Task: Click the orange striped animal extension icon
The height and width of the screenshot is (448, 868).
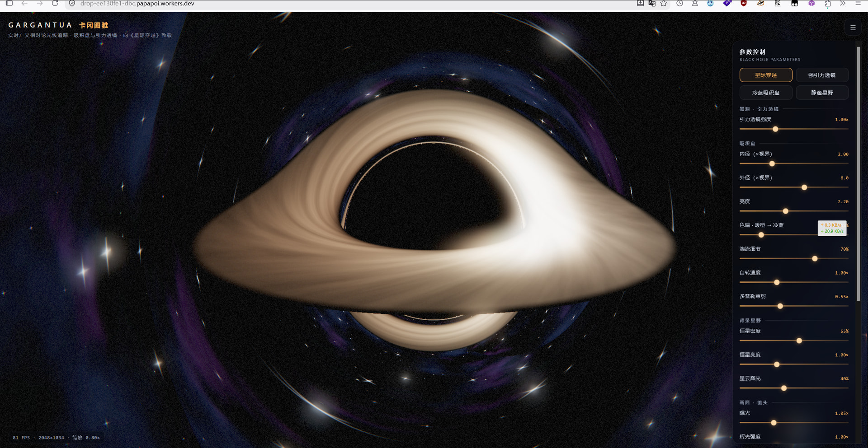Action: tap(761, 3)
